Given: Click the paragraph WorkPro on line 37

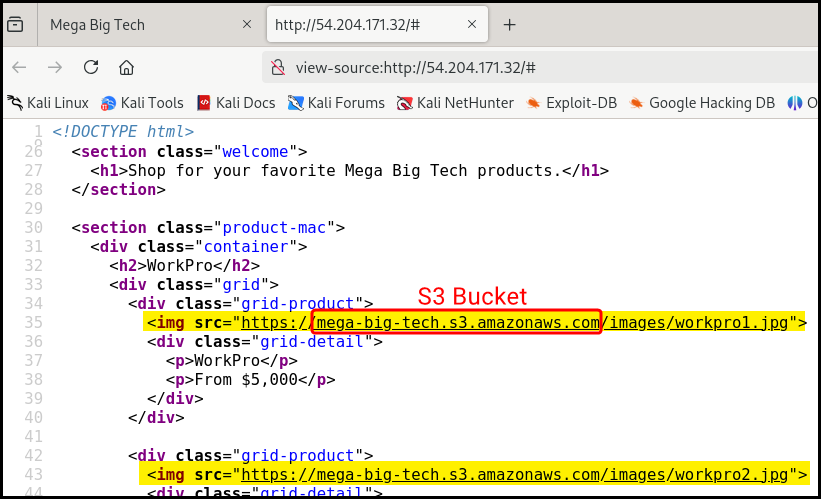Looking at the screenshot, I should pyautogui.click(x=231, y=360).
